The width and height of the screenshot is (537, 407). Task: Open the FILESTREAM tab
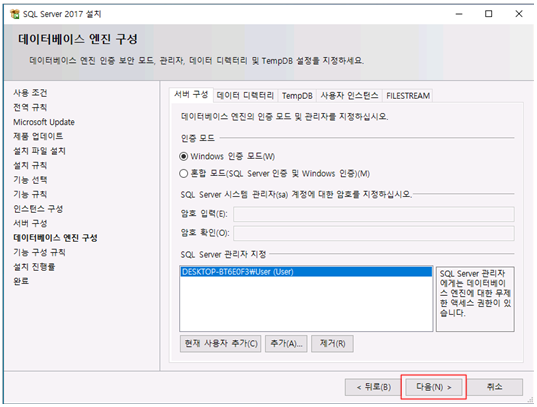pyautogui.click(x=408, y=96)
